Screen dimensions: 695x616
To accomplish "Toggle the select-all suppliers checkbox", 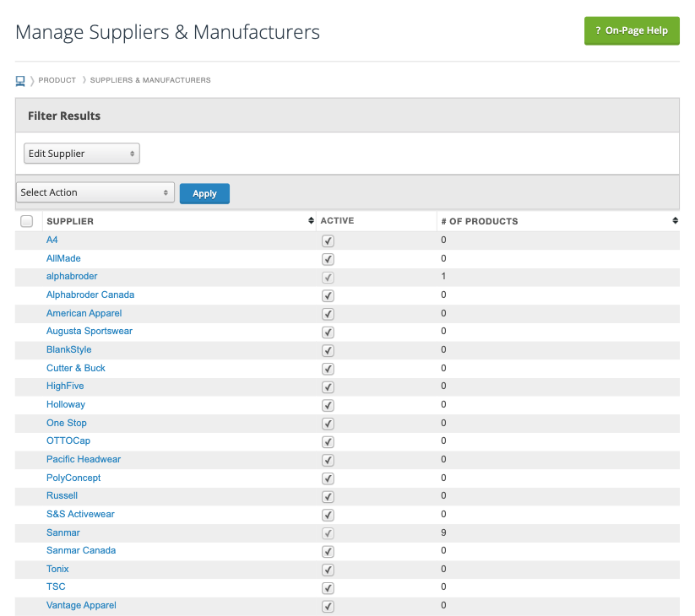I will click(26, 221).
